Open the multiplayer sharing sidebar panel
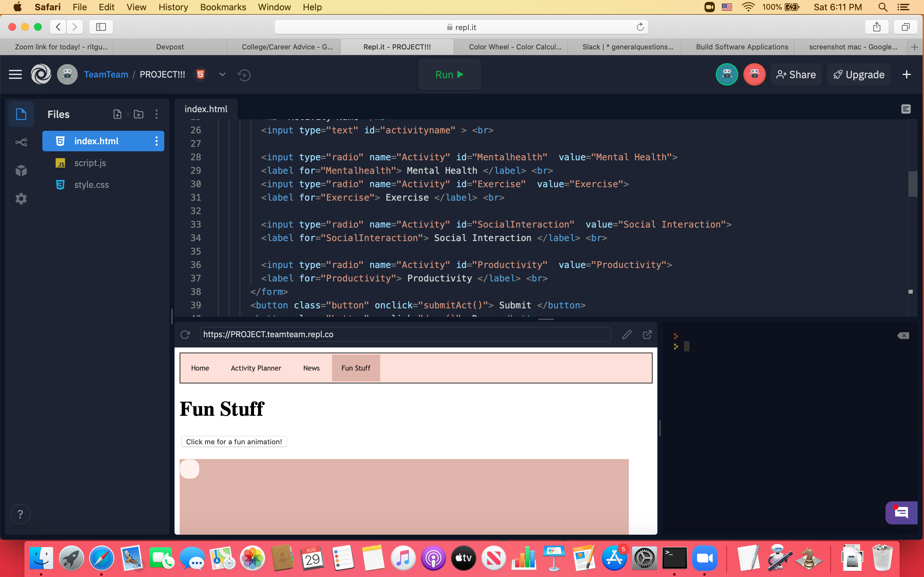The image size is (924, 577). [x=21, y=142]
